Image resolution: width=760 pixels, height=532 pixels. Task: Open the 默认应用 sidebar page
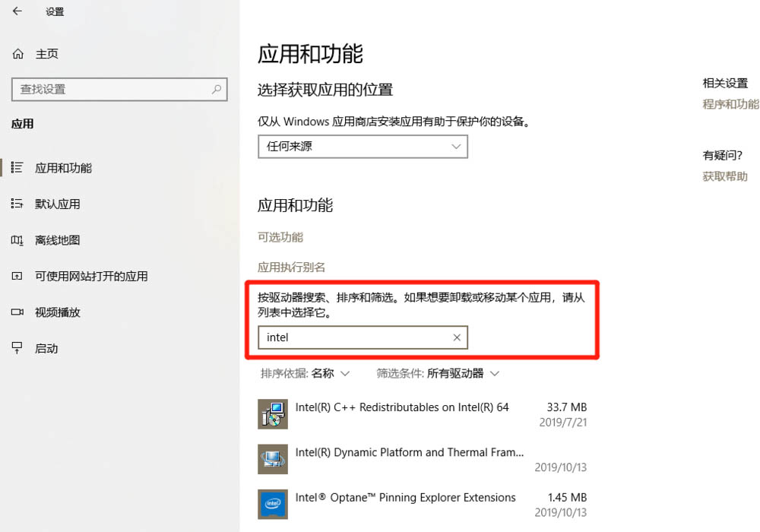(57, 204)
